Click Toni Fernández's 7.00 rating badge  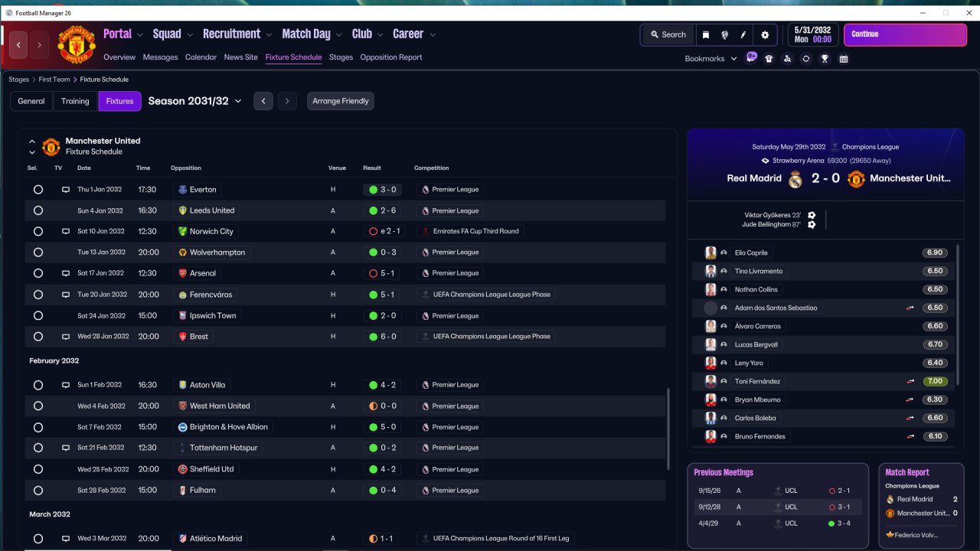[935, 381]
